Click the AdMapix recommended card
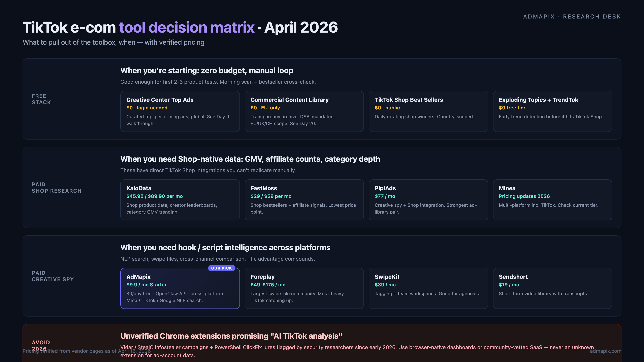Image resolution: width=644 pixels, height=362 pixels. [x=180, y=289]
